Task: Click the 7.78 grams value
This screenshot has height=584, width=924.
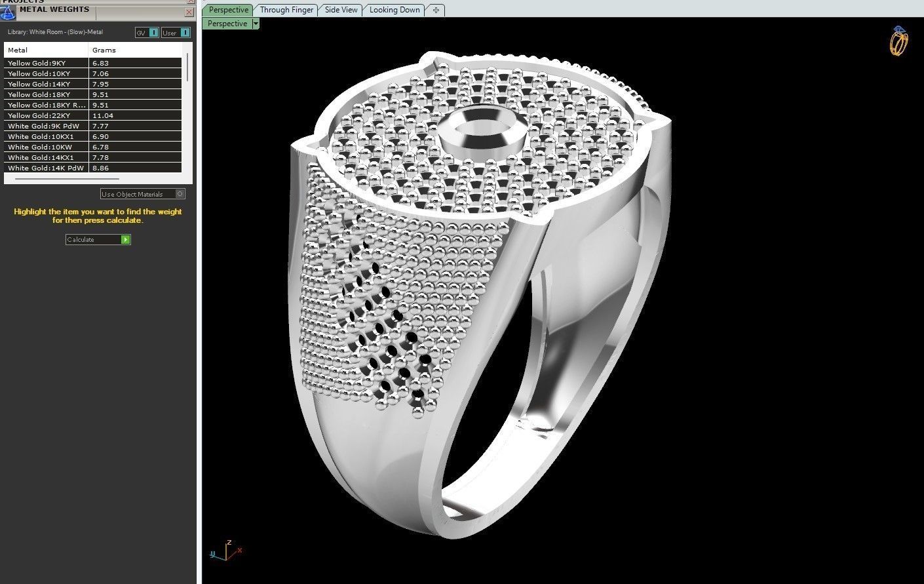Action: (x=100, y=157)
